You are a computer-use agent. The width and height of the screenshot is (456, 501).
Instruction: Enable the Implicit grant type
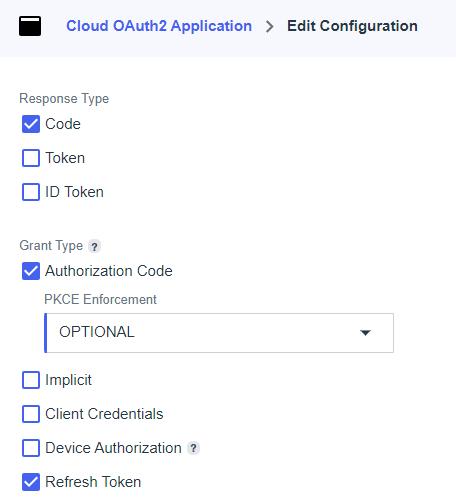click(x=31, y=380)
